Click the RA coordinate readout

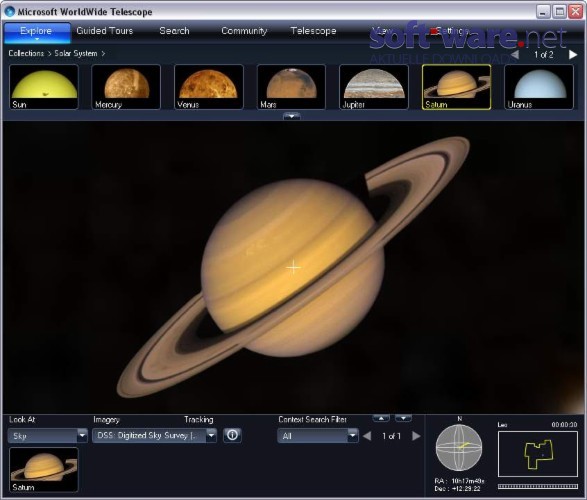coord(459,481)
